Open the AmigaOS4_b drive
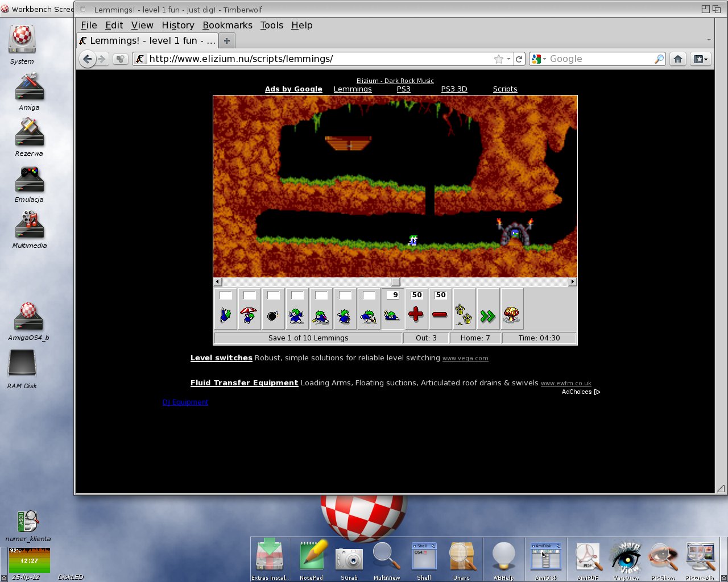The image size is (728, 582). click(x=28, y=321)
